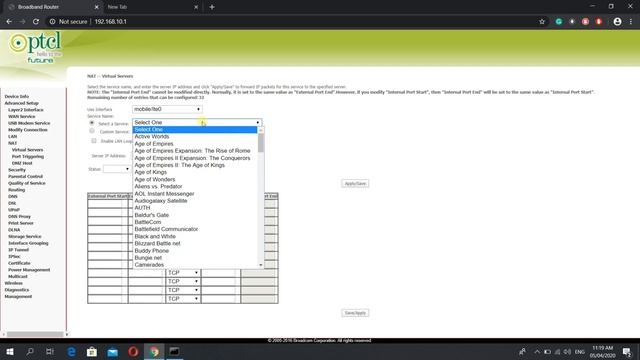The width and height of the screenshot is (640, 360).
Task: Open Wireless settings in sidebar
Action: pos(13,283)
